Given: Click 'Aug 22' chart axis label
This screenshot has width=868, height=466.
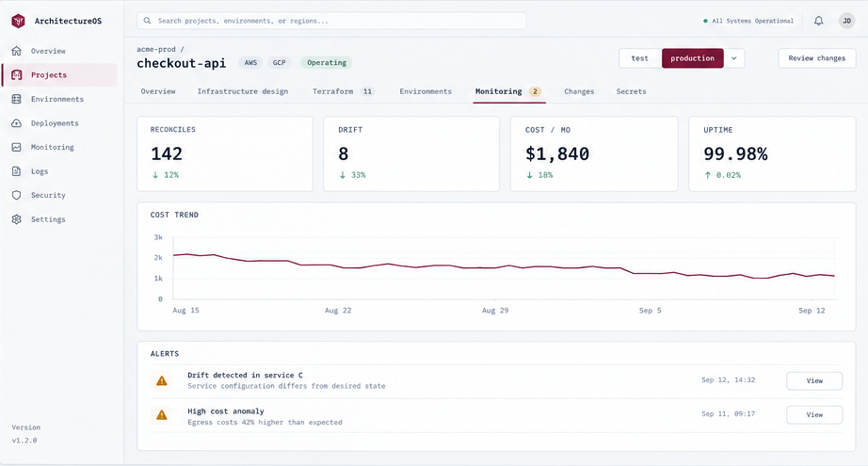Looking at the screenshot, I should click(338, 311).
